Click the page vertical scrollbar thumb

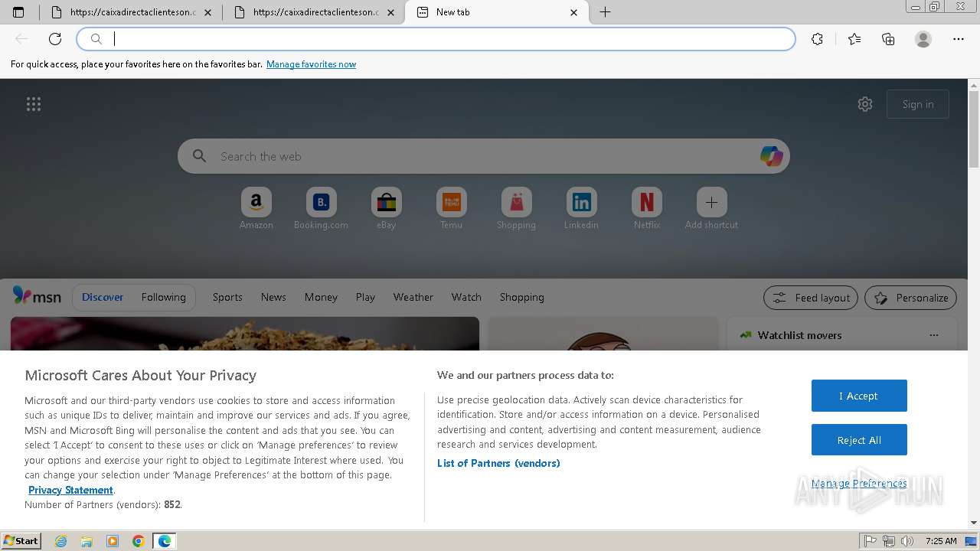974,130
